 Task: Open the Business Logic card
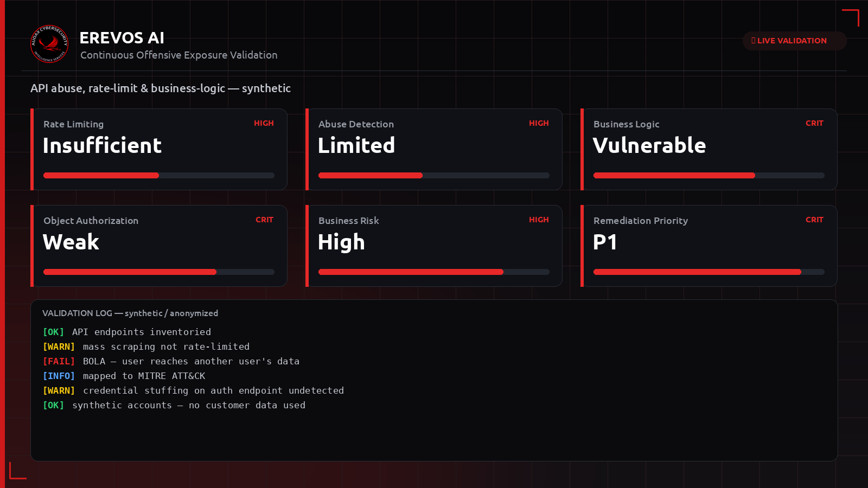709,149
